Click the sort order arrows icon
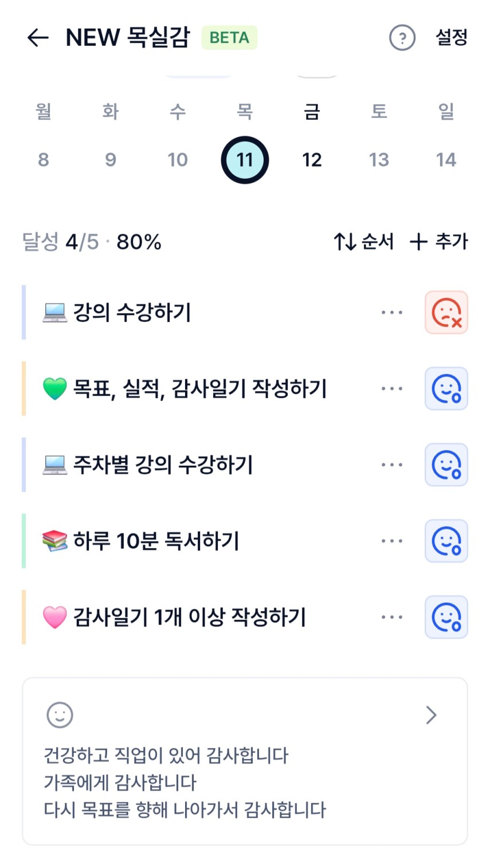490x868 pixels. click(x=345, y=242)
